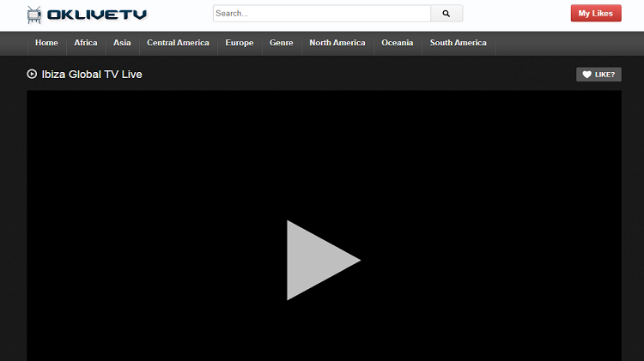Open My Likes page

(596, 13)
